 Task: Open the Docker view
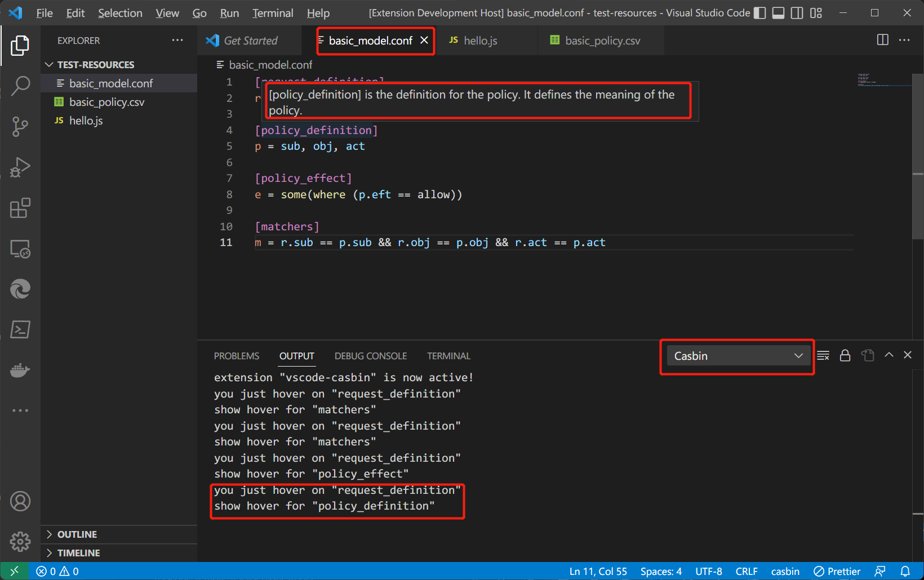(x=20, y=370)
